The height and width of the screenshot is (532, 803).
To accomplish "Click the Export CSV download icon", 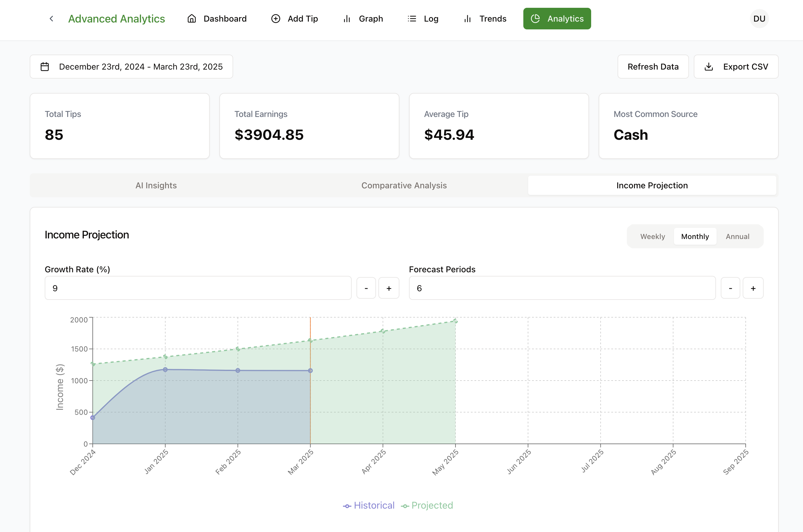I will [709, 67].
